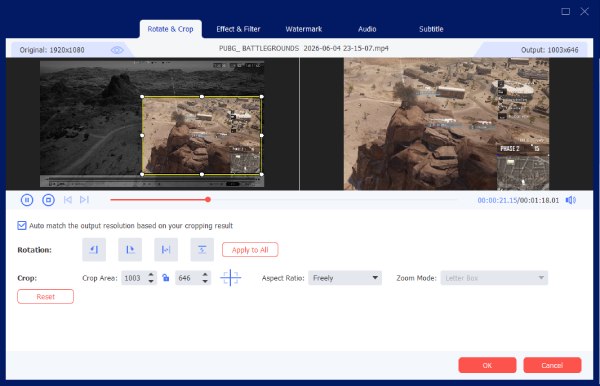Toggle the crop aspect ratio lock
Viewport: 600px width, 386px height.
(x=166, y=278)
